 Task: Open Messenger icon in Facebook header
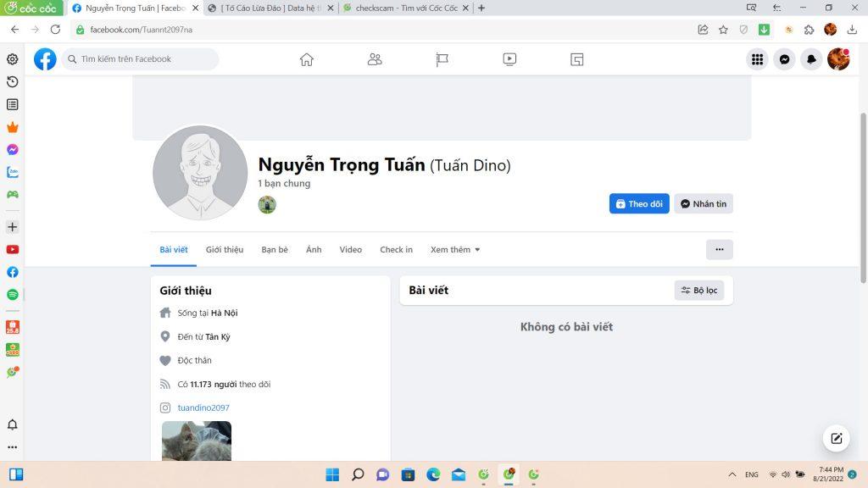coord(784,59)
